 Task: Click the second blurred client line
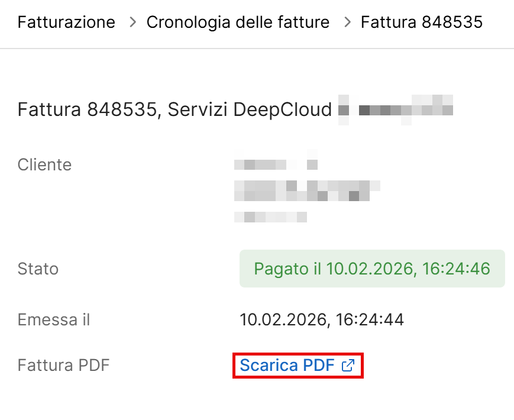(306, 190)
